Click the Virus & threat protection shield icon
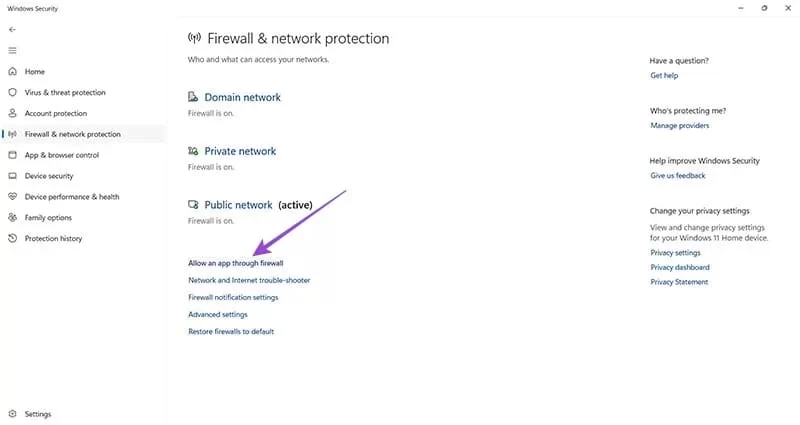Viewport: 800px width, 425px height. (x=12, y=93)
